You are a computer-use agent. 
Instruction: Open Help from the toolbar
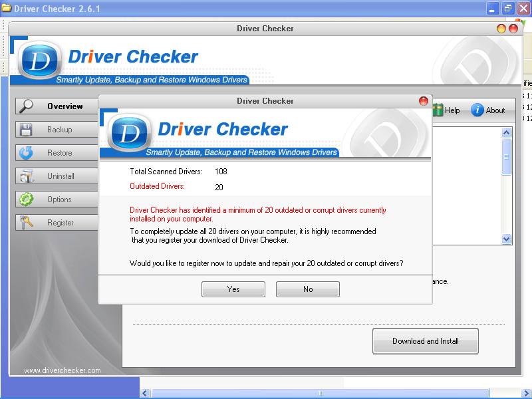click(x=446, y=110)
